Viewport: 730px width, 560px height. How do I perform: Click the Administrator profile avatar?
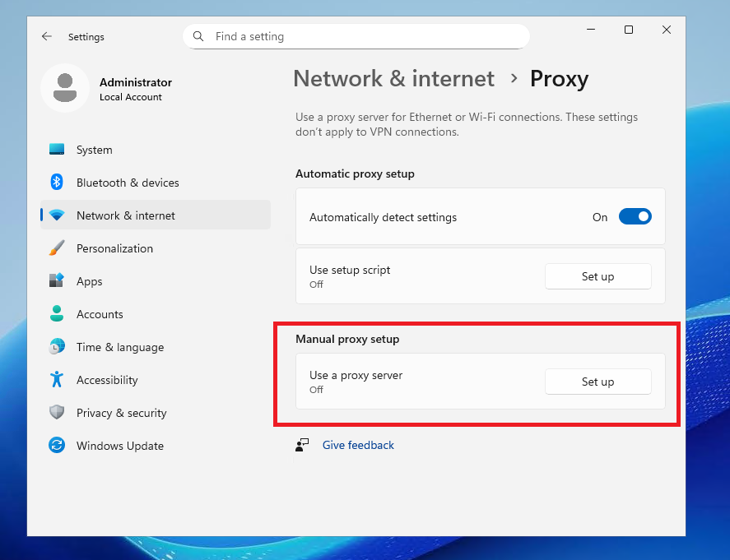65,88
